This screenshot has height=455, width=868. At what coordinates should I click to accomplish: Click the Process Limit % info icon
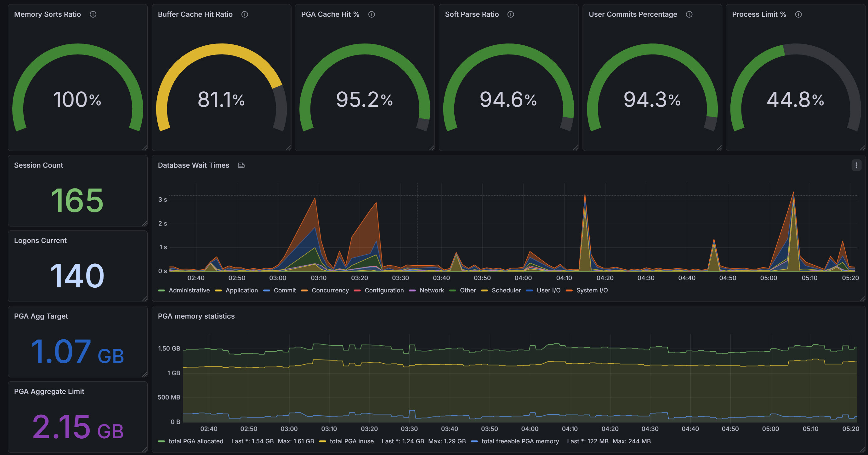point(798,14)
